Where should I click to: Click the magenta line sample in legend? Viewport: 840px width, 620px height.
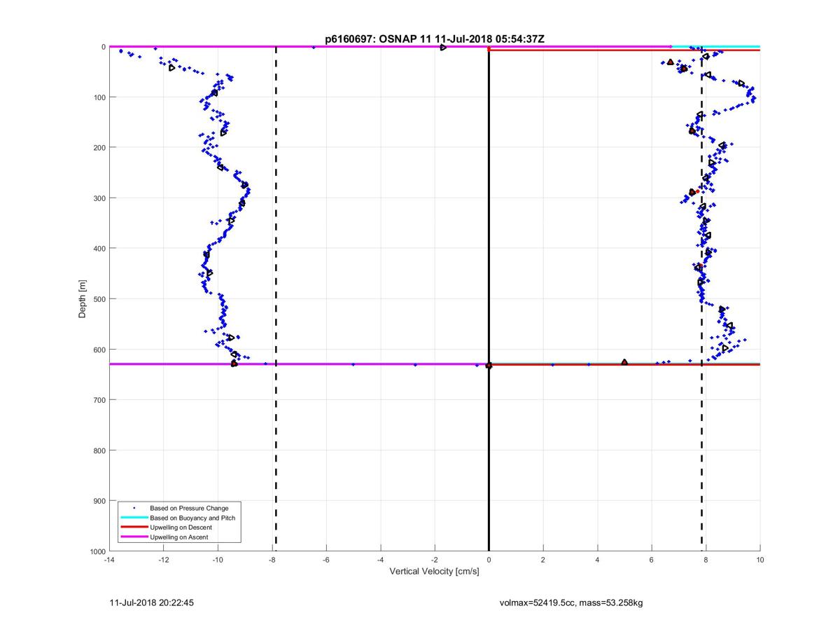pyautogui.click(x=133, y=537)
